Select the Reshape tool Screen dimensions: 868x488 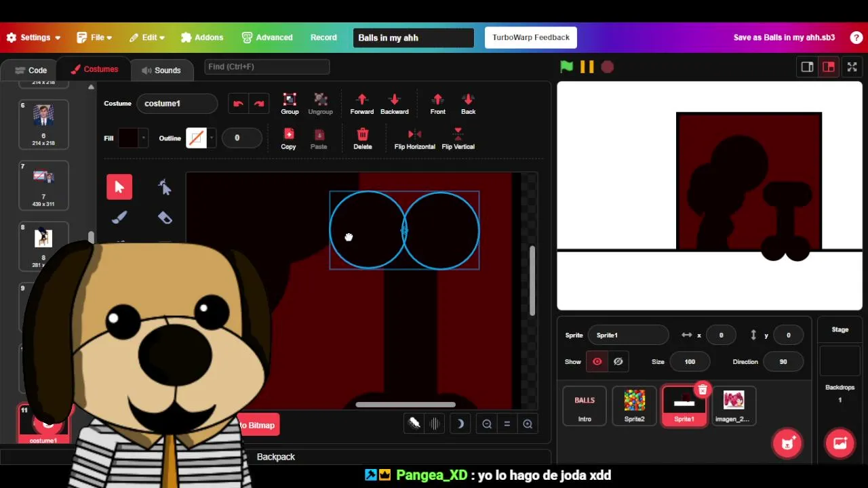pyautogui.click(x=165, y=187)
